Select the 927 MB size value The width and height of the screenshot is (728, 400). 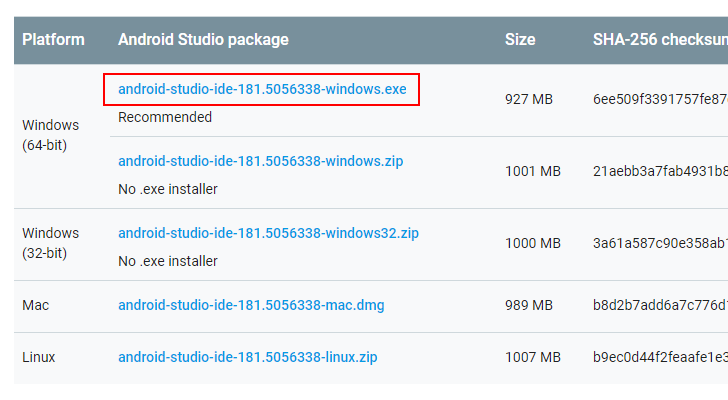[529, 99]
